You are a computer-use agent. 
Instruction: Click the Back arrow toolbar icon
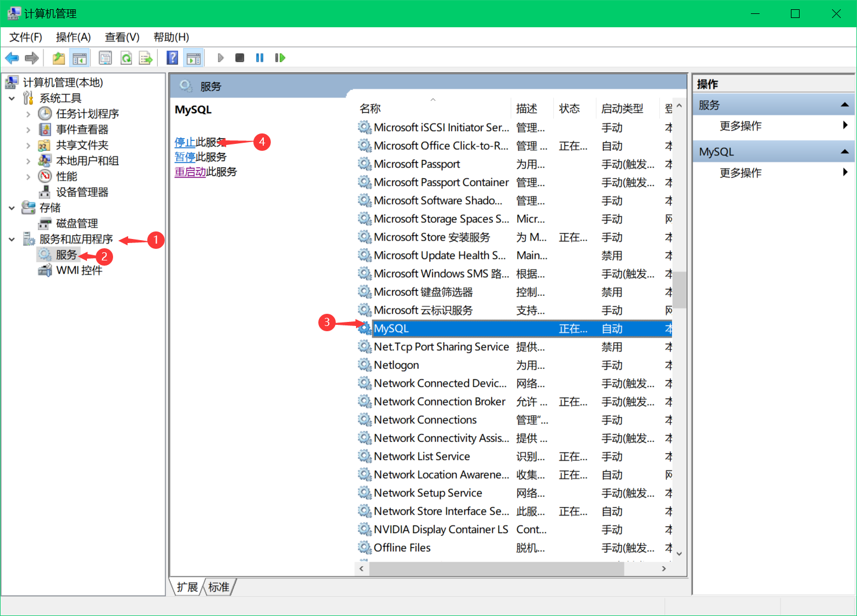(x=12, y=58)
